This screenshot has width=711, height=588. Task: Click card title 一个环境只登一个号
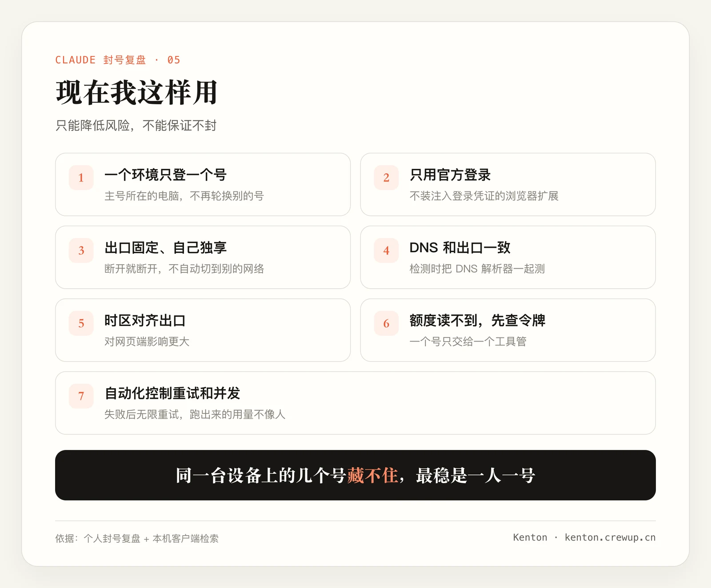click(165, 175)
